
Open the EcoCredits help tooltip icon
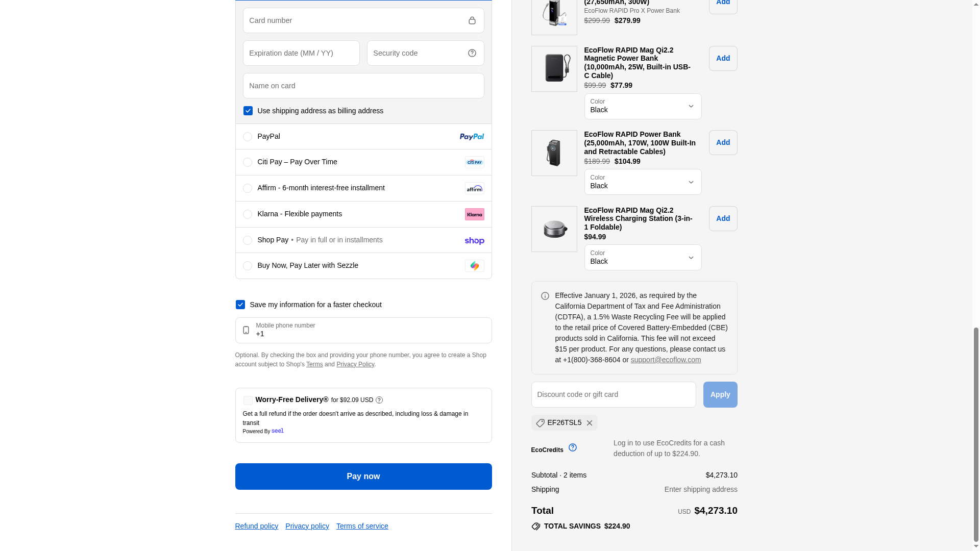pos(573,447)
